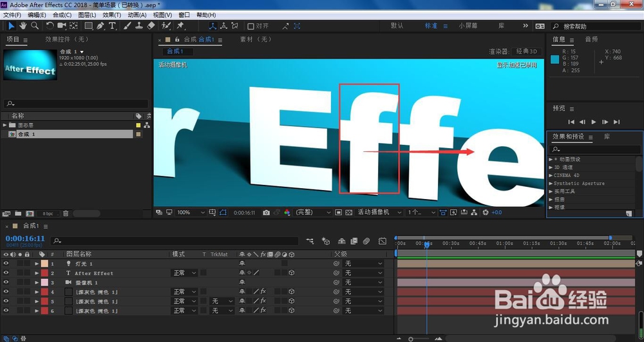Expand the 灯光 1 layer properties
This screenshot has width=644, height=342.
point(37,263)
